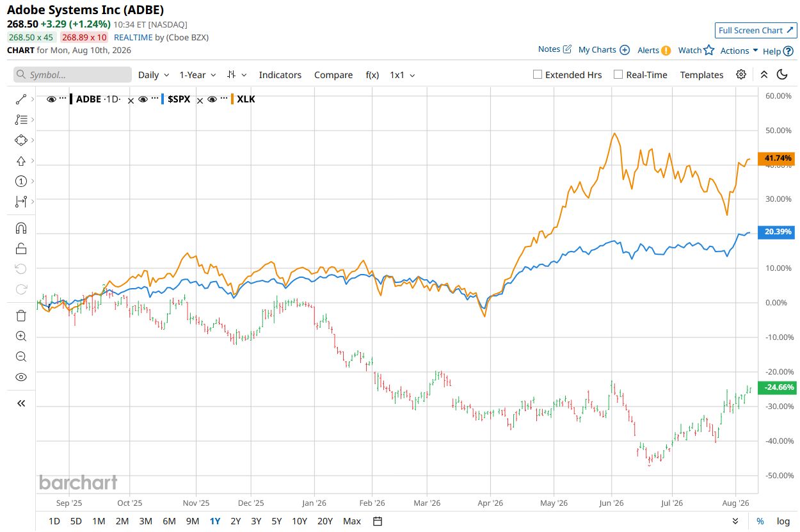Select the Fibonacci retracement tool group
800x532 pixels.
(x=21, y=120)
